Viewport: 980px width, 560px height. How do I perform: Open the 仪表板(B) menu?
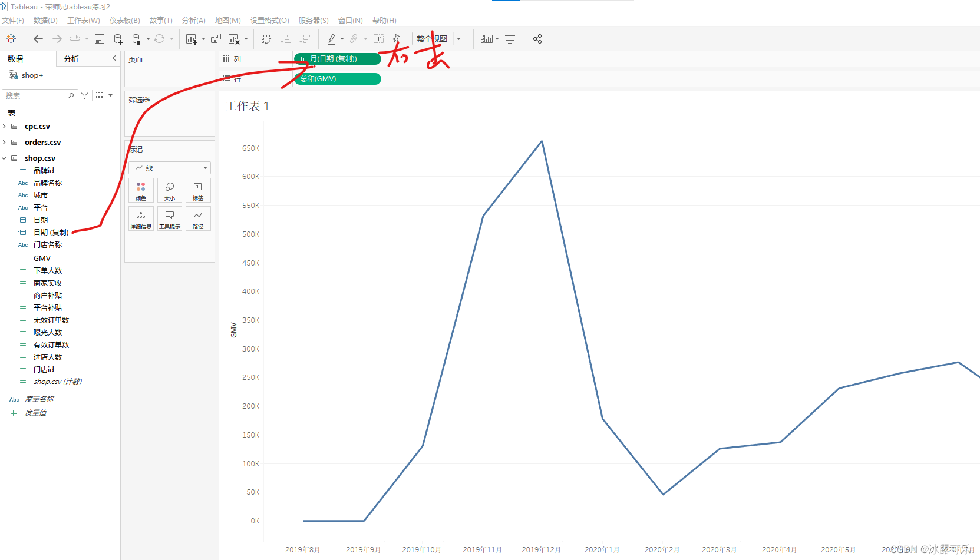click(x=124, y=21)
